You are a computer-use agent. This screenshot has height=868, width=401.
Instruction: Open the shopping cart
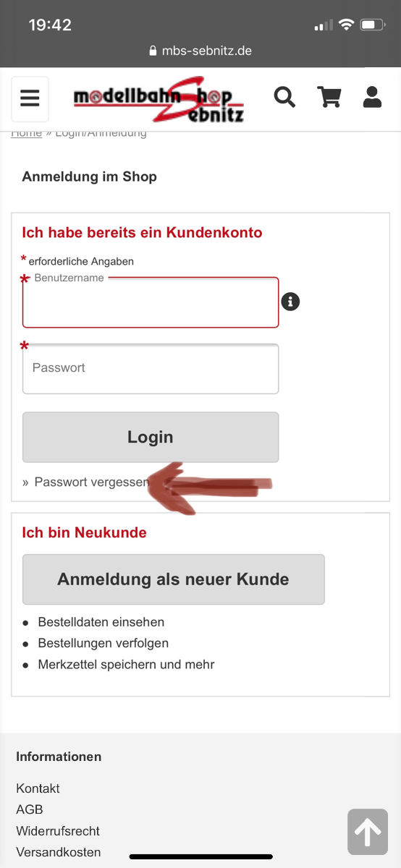point(329,97)
